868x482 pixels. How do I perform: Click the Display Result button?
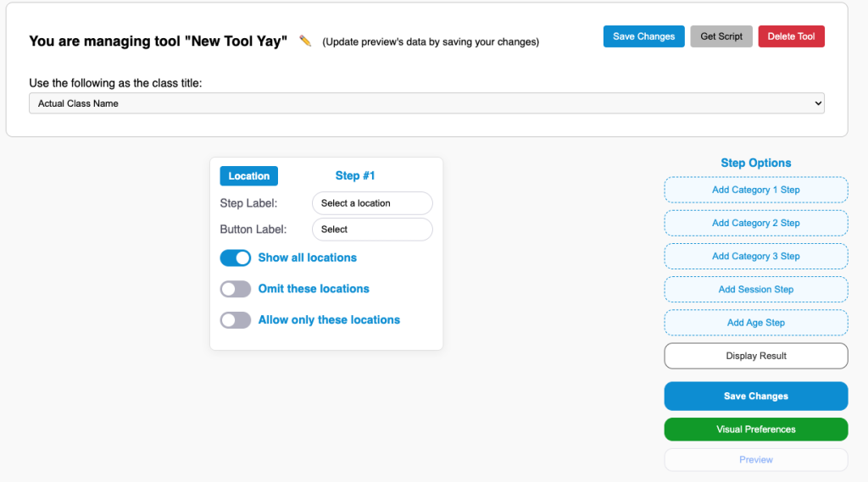coord(755,356)
